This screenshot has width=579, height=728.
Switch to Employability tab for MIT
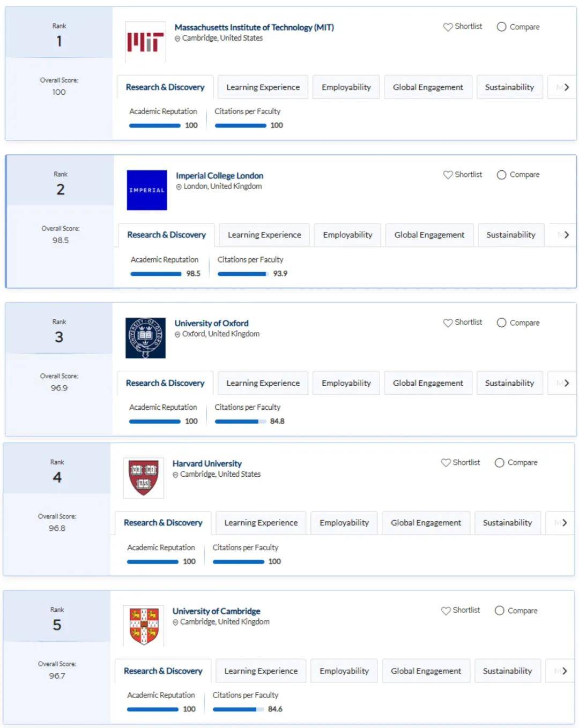coord(346,87)
